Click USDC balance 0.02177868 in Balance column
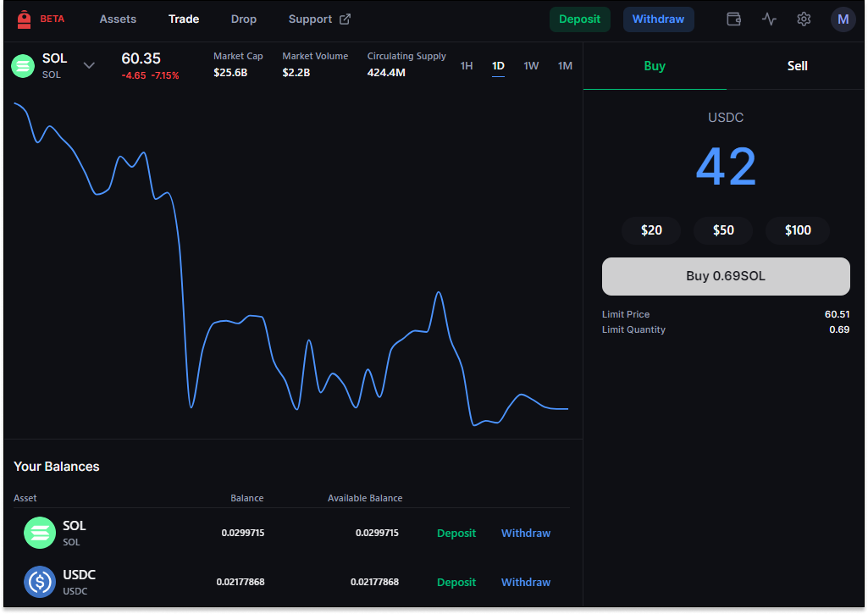868x614 pixels. click(x=240, y=583)
